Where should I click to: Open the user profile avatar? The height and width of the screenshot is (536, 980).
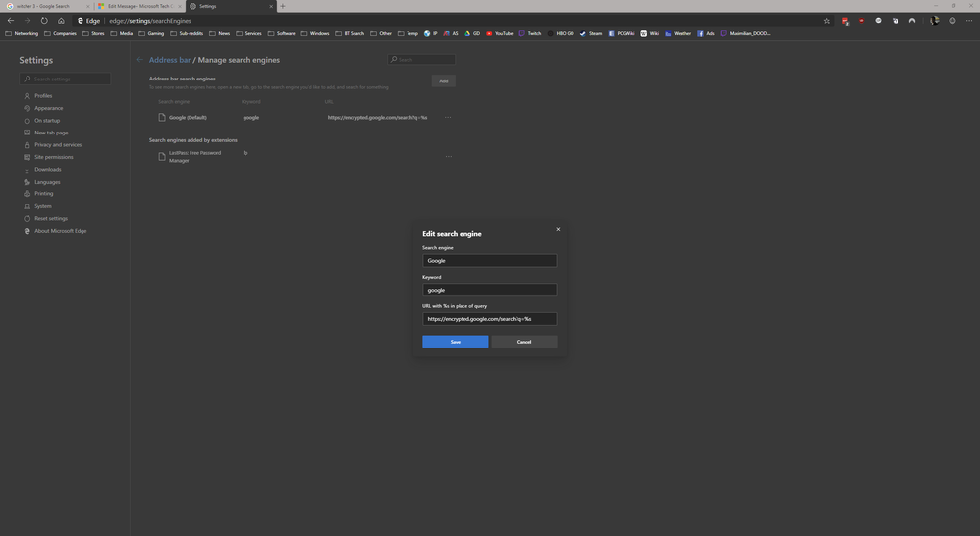click(x=935, y=21)
